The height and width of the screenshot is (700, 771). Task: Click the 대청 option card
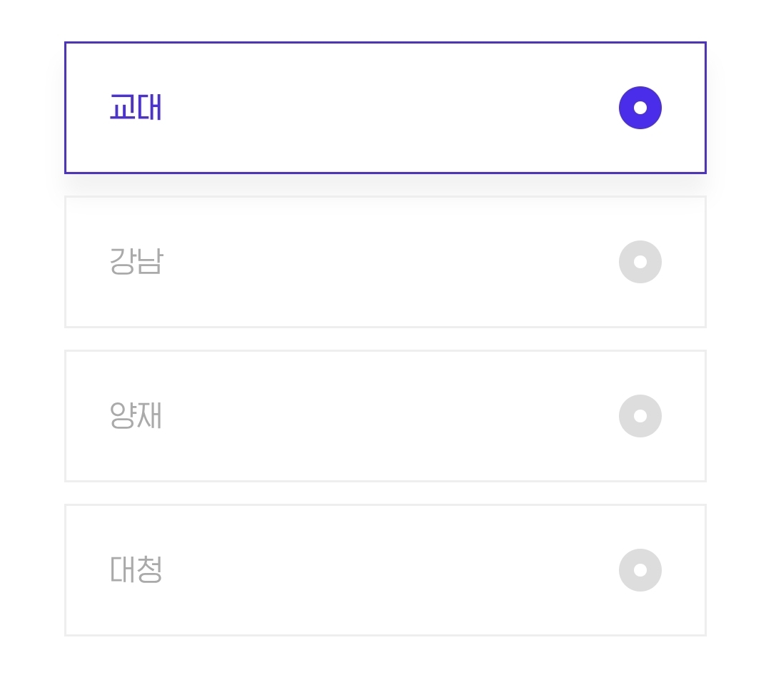385,570
